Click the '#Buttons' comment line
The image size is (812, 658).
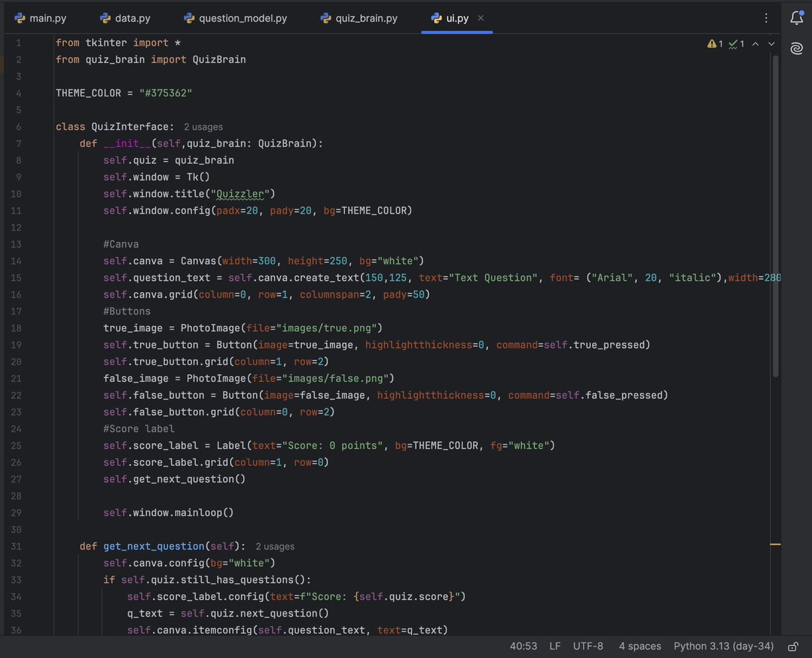127,311
